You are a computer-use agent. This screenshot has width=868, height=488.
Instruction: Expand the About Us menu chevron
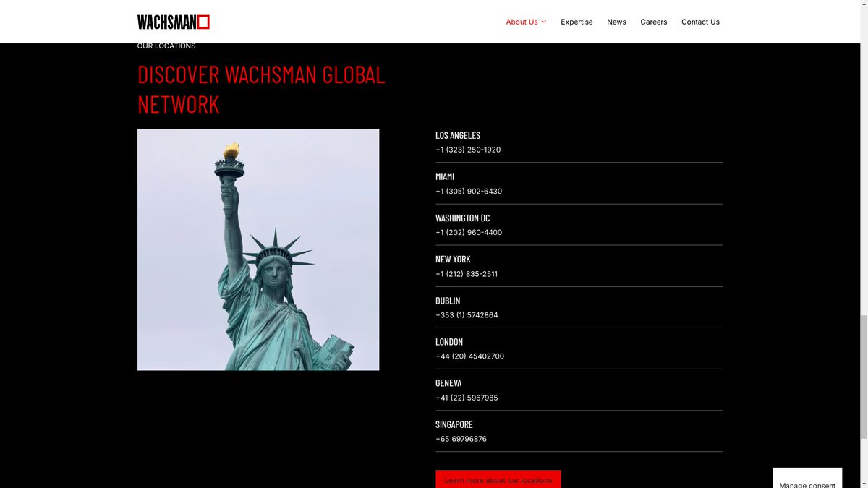544,22
